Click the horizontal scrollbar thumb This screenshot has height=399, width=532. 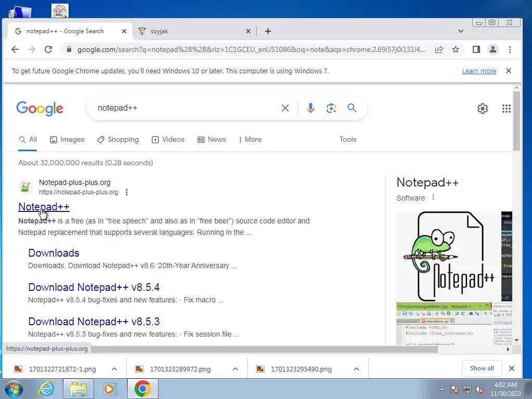point(264,349)
